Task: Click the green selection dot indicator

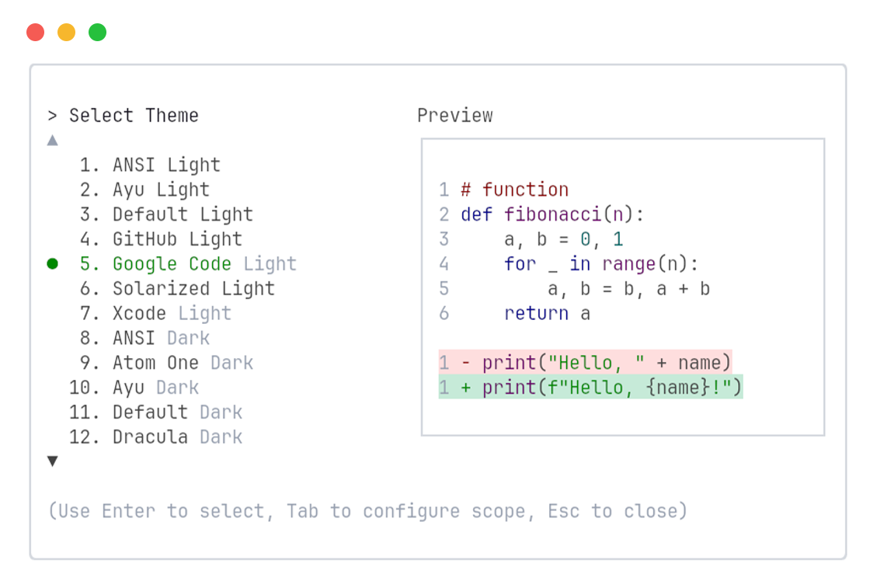Action: point(51,264)
